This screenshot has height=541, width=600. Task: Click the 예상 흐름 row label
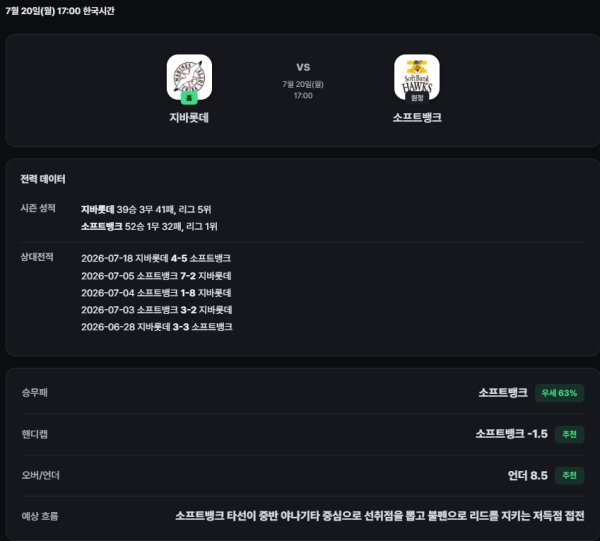(x=40, y=517)
